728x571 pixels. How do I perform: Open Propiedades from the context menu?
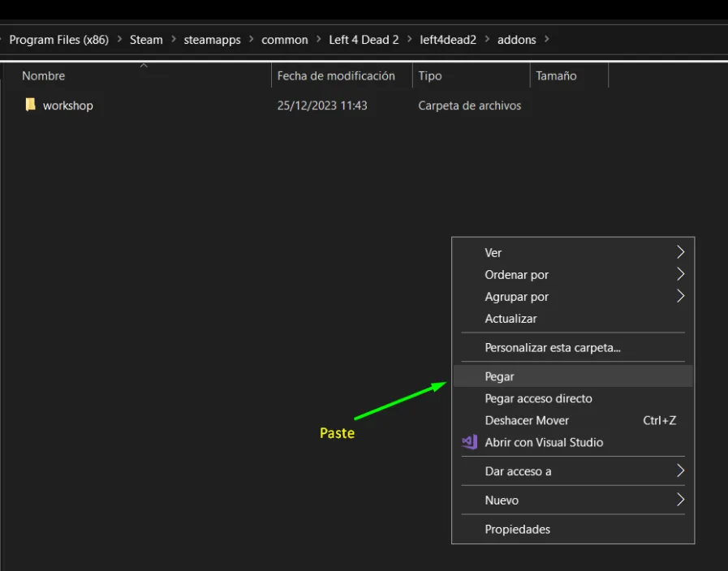tap(573, 530)
